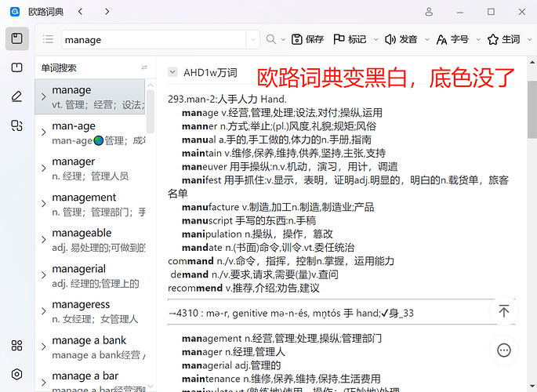Click the manage search input field
Screen dimensions: 537x392
click(154, 40)
